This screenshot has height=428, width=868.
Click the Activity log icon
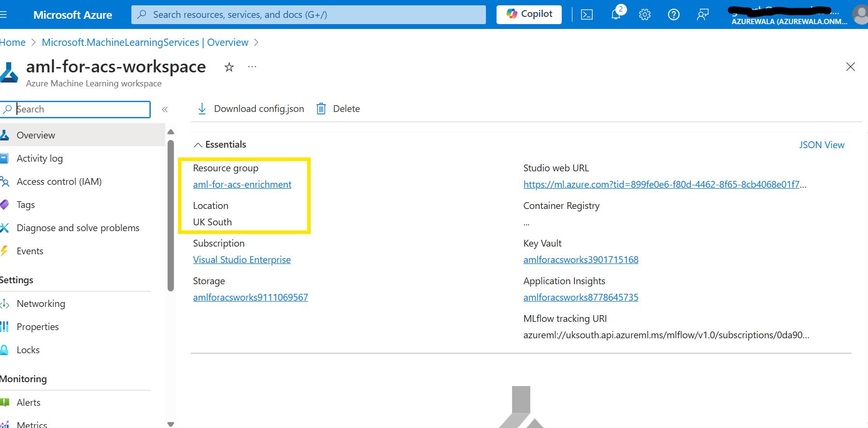(x=4, y=158)
